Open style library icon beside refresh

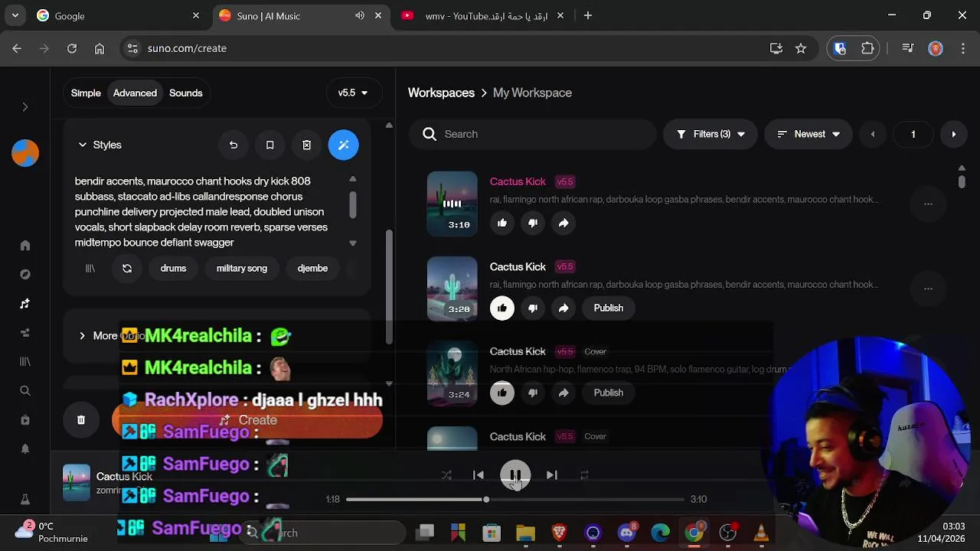pyautogui.click(x=90, y=269)
